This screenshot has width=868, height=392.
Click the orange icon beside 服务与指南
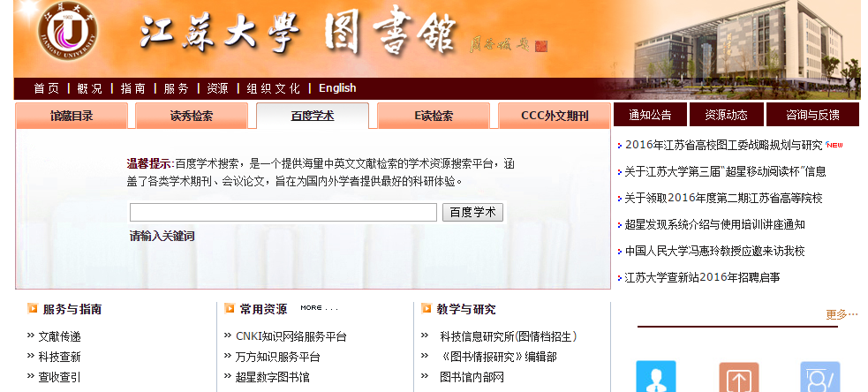click(32, 308)
